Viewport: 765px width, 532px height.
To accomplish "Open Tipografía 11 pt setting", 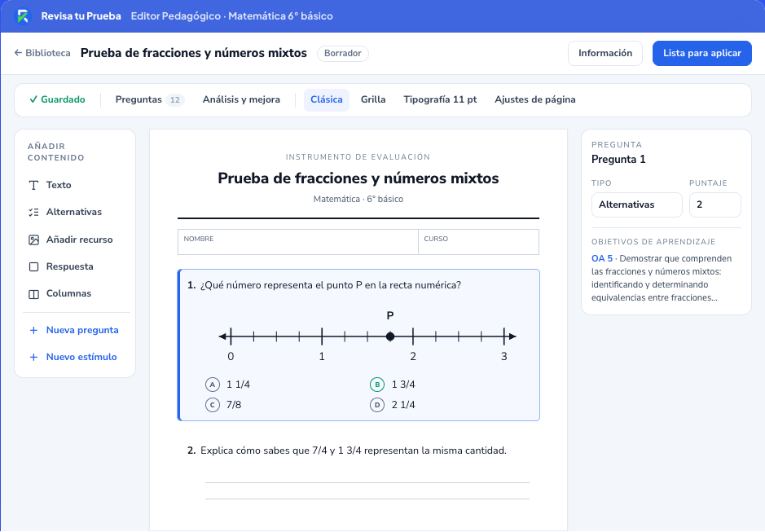I will 440,99.
